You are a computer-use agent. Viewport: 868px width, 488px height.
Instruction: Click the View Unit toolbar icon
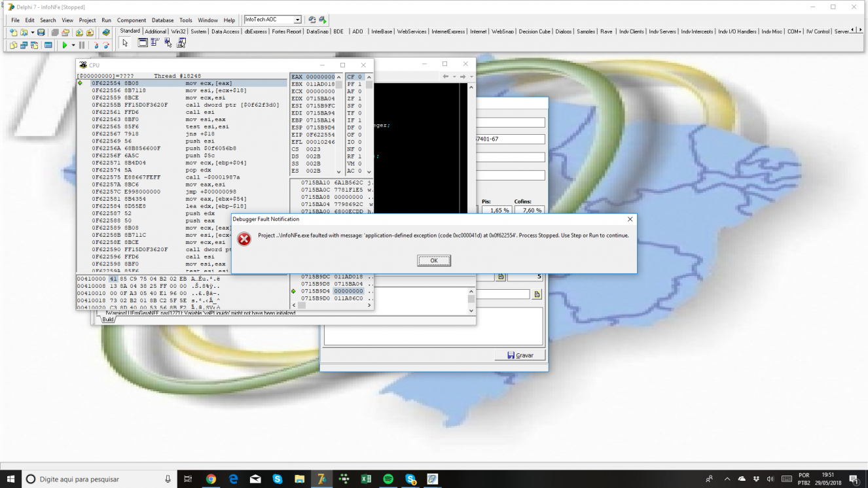click(13, 45)
